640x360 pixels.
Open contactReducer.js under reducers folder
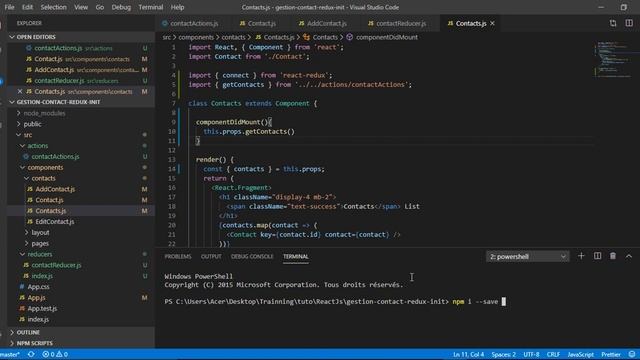(x=56, y=265)
